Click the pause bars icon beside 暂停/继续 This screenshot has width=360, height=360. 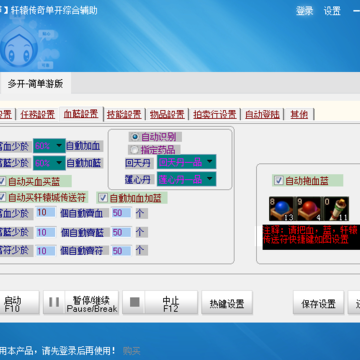coord(54,302)
